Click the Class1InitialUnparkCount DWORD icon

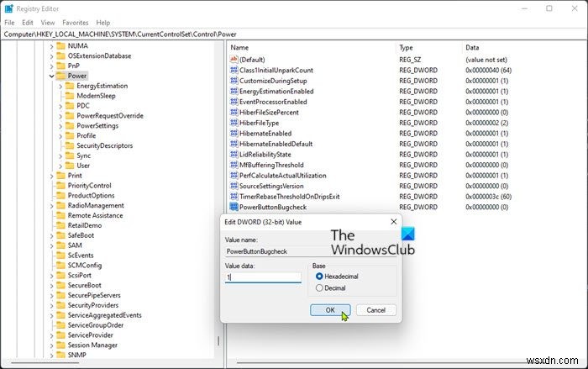(234, 70)
